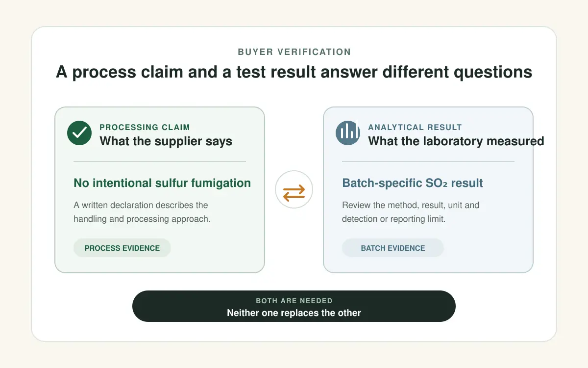This screenshot has width=588, height=368.
Task: Click the ANALYTICAL RESULT label
Action: pyautogui.click(x=415, y=127)
